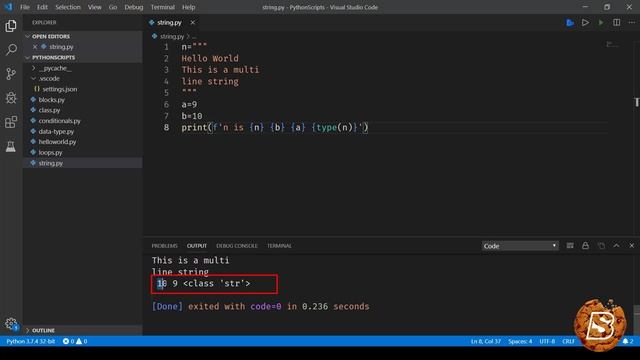Open the Explorer view in activity bar

pos(11,26)
